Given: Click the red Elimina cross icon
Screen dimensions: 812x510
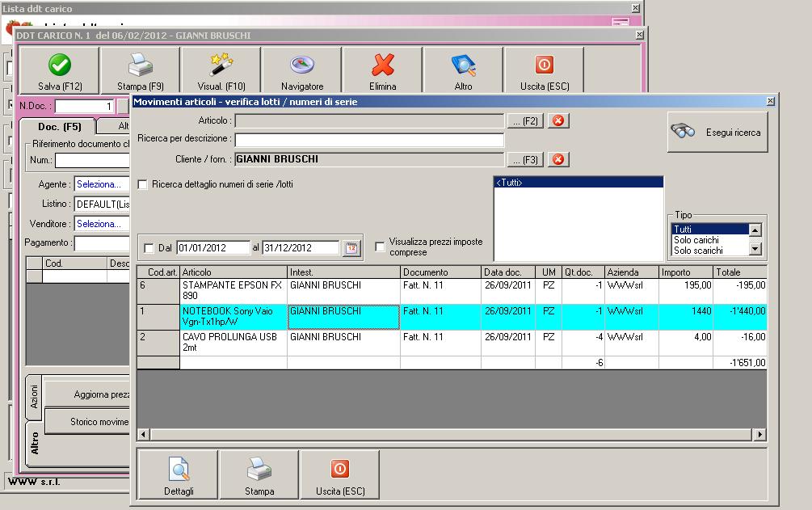Looking at the screenshot, I should coord(383,65).
